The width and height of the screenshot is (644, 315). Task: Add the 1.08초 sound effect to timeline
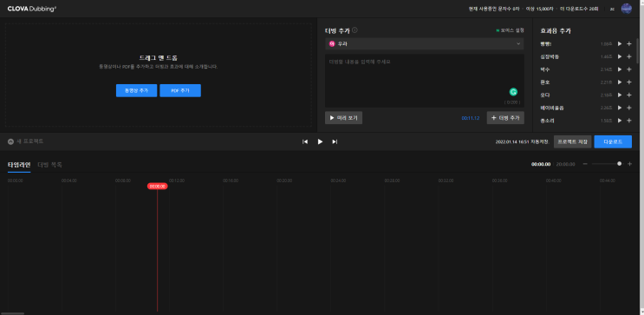click(x=628, y=43)
